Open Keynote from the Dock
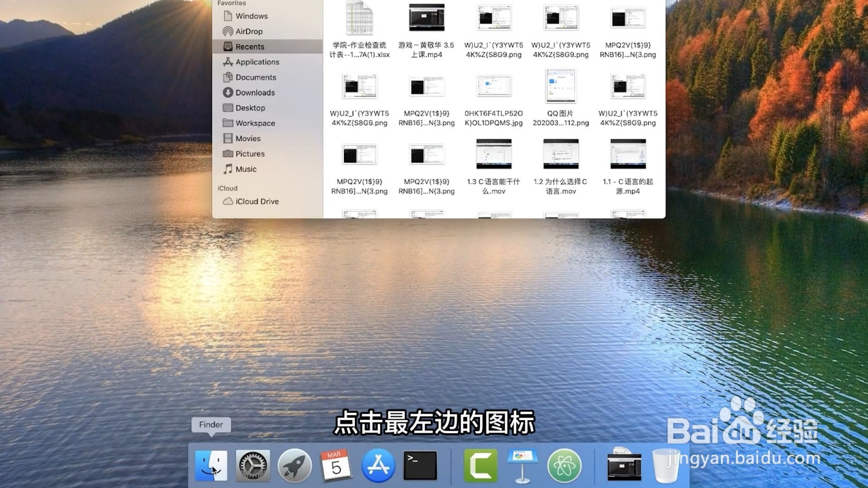This screenshot has height=488, width=868. (x=521, y=465)
